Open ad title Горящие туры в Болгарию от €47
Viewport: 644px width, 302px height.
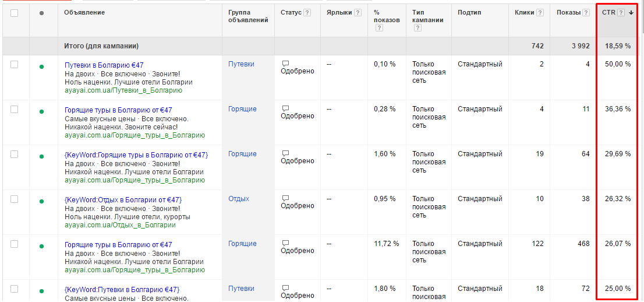[x=118, y=110]
